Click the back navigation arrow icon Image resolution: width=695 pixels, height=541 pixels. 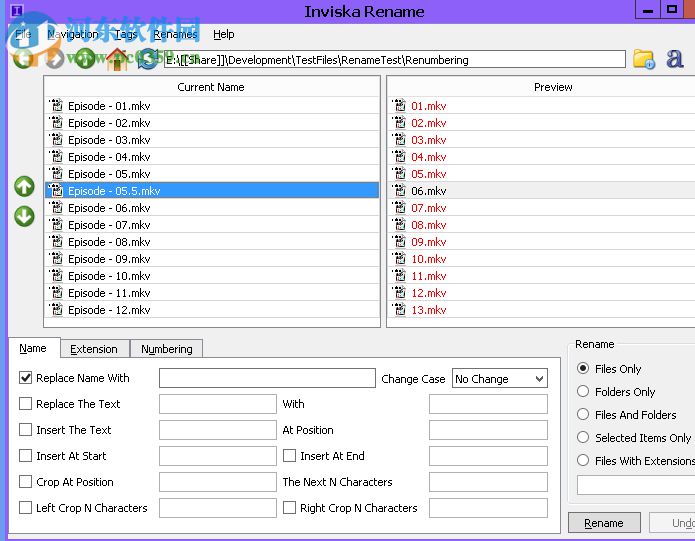(22, 59)
